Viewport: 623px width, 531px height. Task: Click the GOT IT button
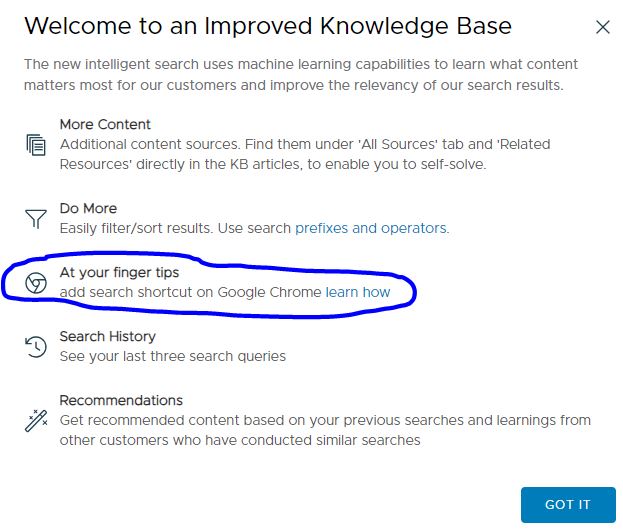[568, 505]
